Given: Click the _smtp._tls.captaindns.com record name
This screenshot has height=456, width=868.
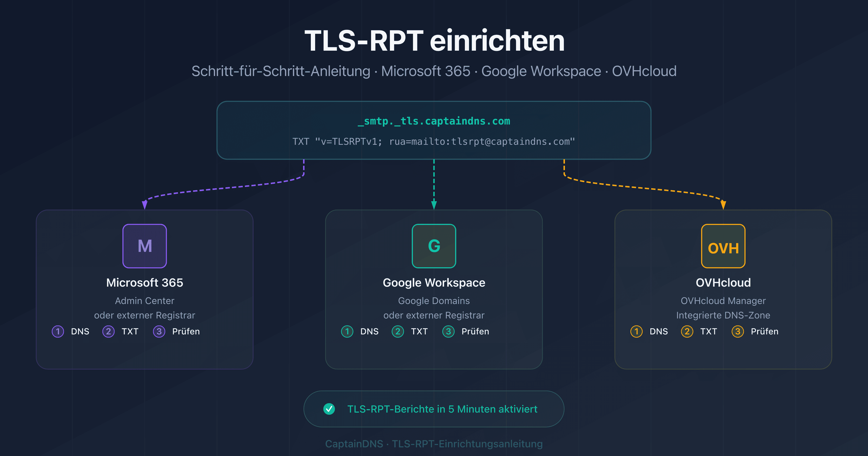Looking at the screenshot, I should click(x=434, y=121).
